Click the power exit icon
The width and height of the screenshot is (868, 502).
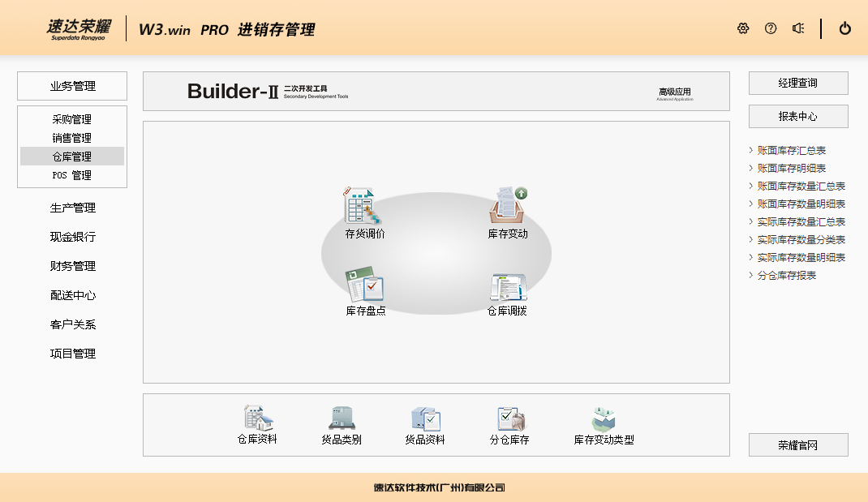[845, 28]
